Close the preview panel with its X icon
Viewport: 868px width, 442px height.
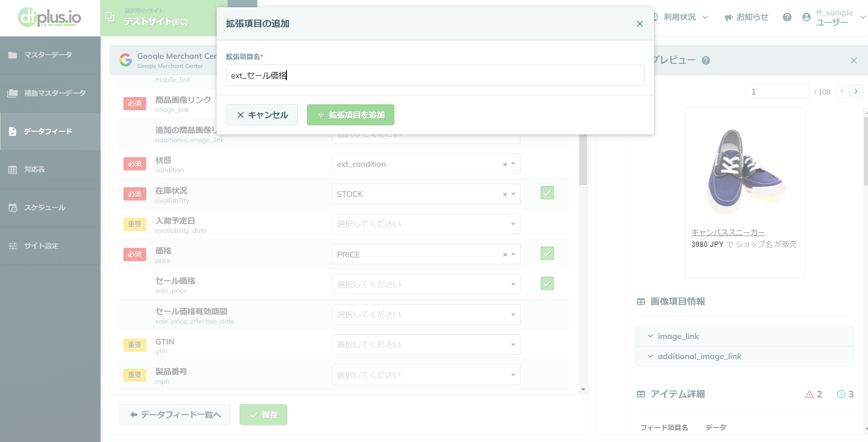(x=853, y=61)
